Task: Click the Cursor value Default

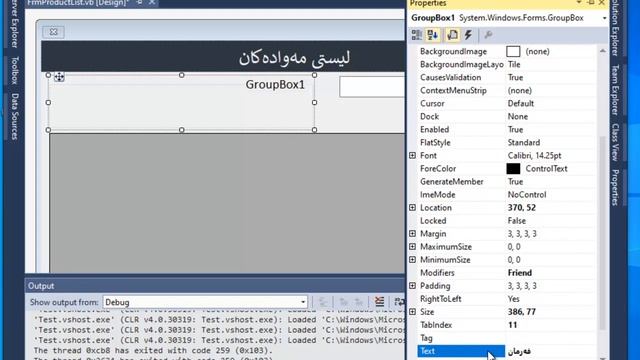Action: point(520,103)
